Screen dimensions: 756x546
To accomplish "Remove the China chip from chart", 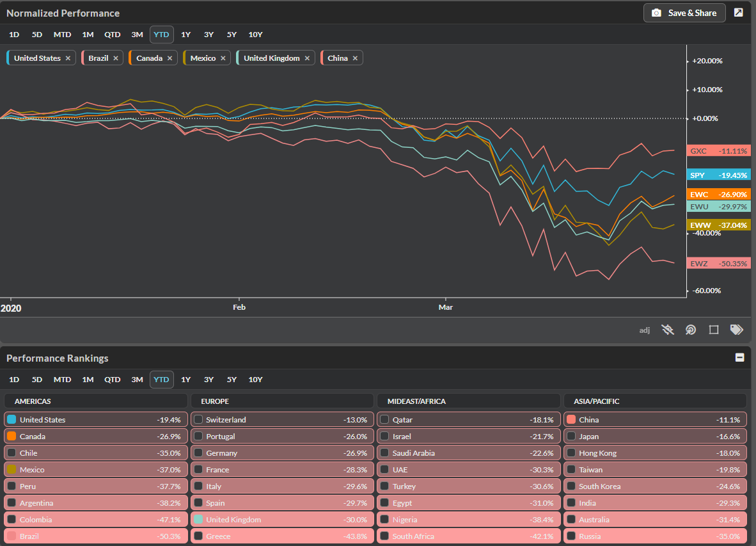I will pyautogui.click(x=355, y=58).
